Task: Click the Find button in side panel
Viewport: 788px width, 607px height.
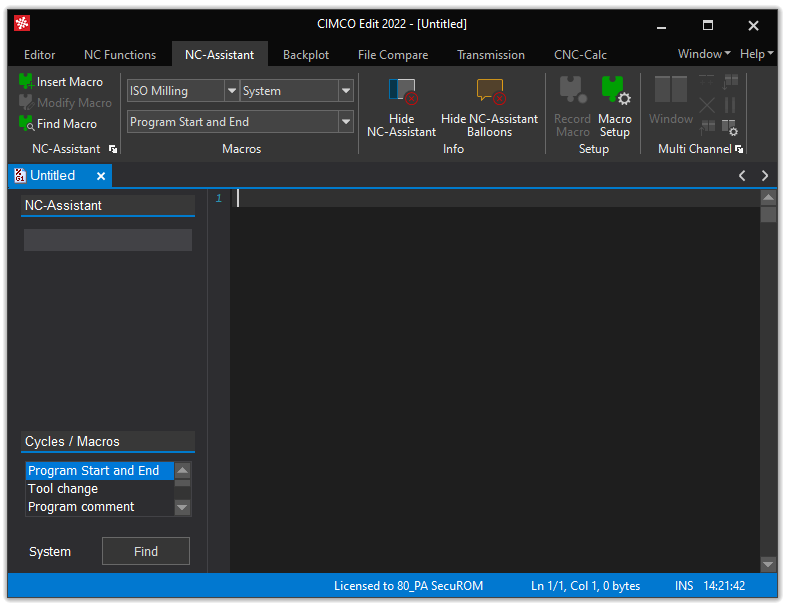Action: click(x=146, y=551)
